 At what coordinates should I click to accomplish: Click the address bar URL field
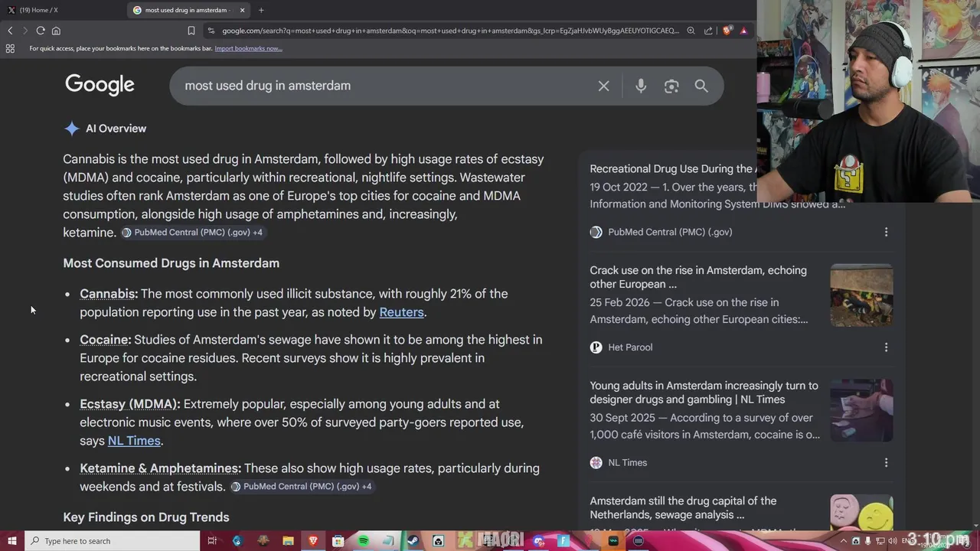pos(450,31)
